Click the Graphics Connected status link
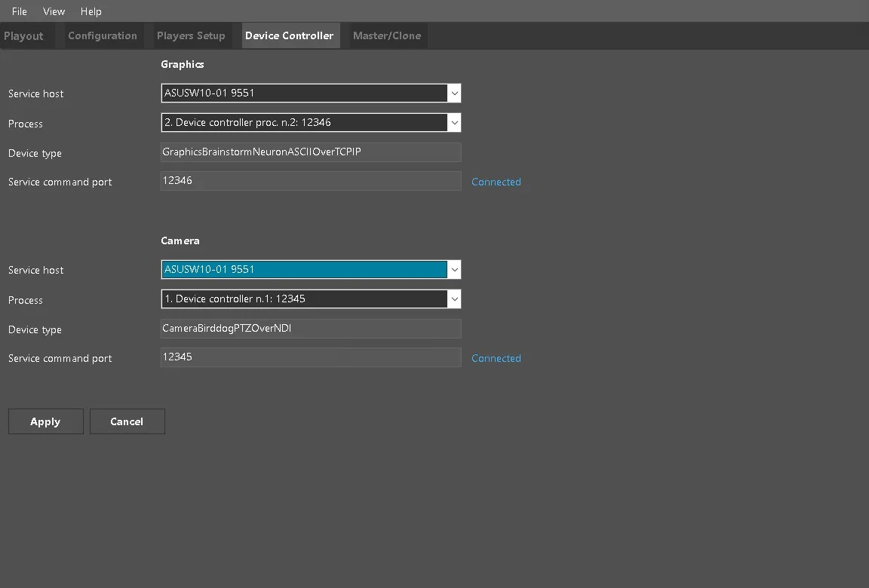This screenshot has width=869, height=588. [x=496, y=182]
